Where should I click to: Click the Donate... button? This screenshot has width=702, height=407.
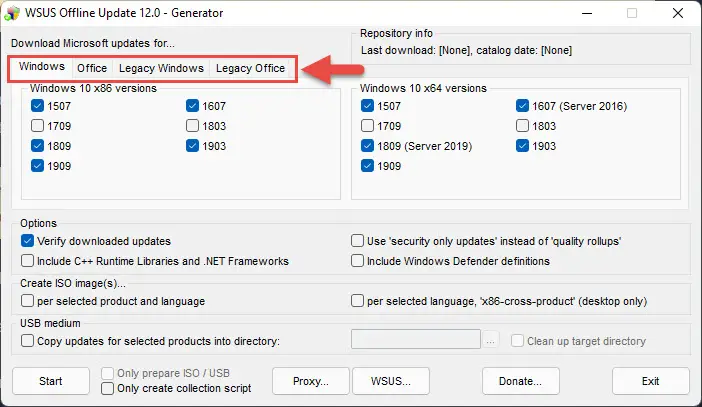point(521,381)
